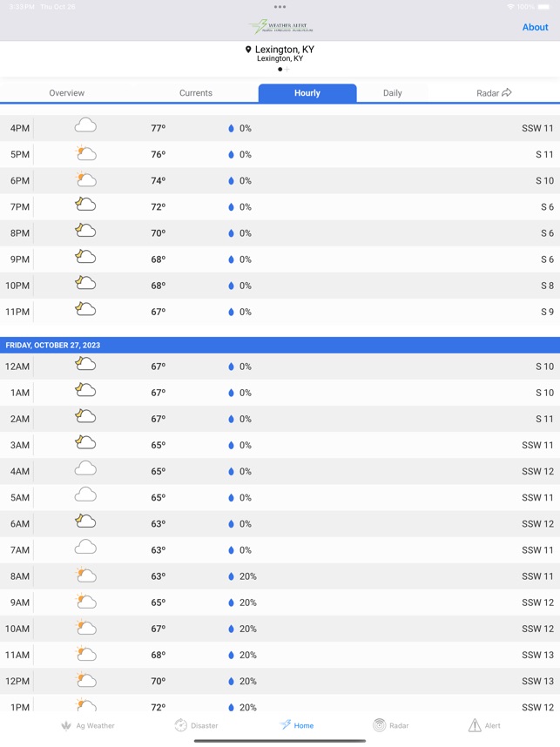Screen dimensions: 560x747
Task: Select the 72° temperature at 1PM
Action: (159, 707)
